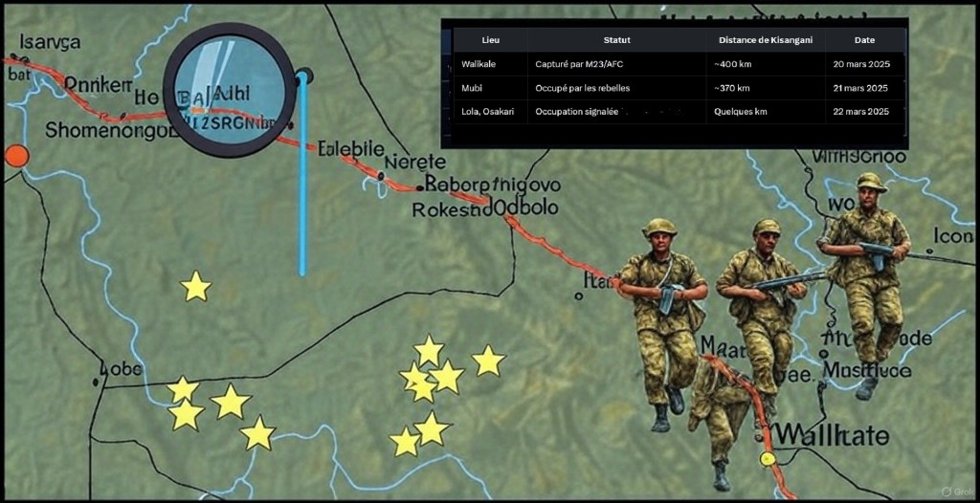Viewport: 980px width, 503px height.
Task: Click the vertical blue line on the map
Action: (x=303, y=191)
